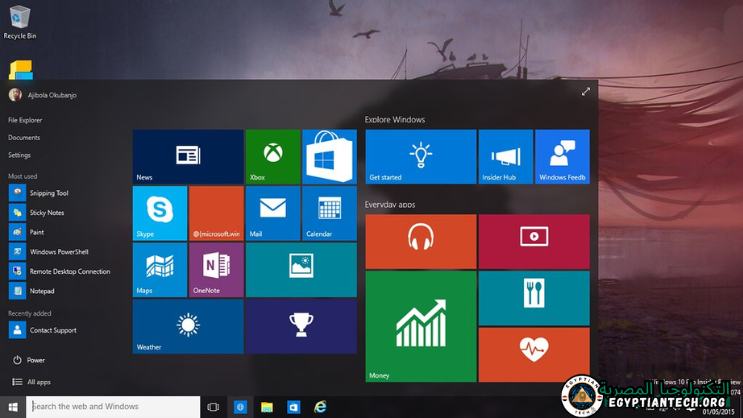Open the Insider Hub tile

506,156
